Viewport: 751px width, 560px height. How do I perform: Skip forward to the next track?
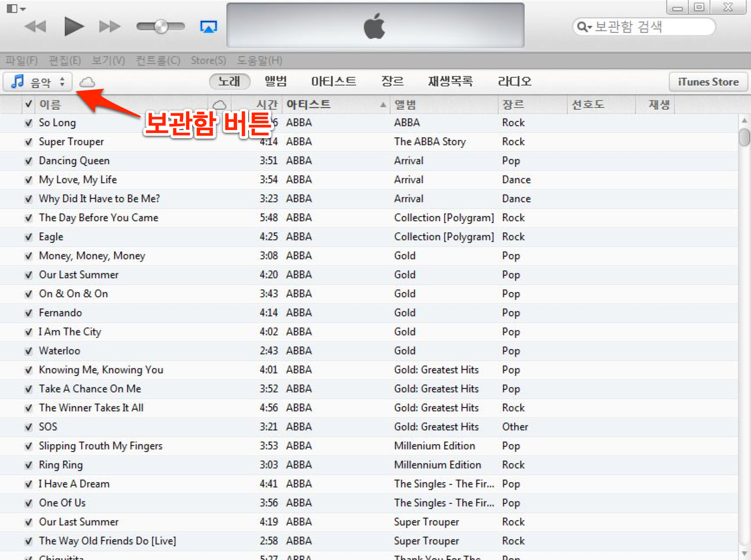point(109,27)
